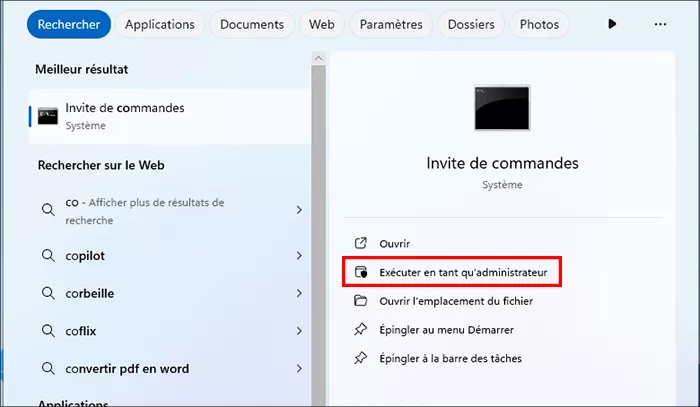The height and width of the screenshot is (407, 700).
Task: Select the Photos filter tab
Action: (539, 24)
